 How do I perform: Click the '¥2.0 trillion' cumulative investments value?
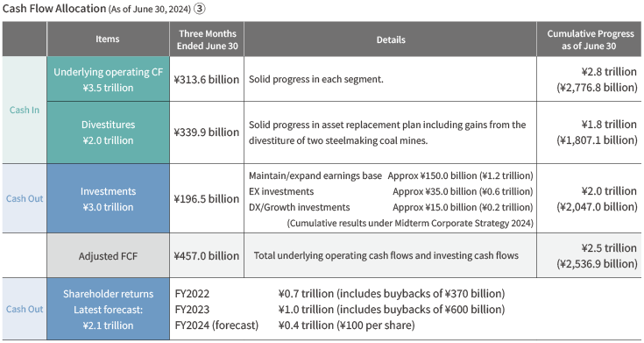[609, 191]
